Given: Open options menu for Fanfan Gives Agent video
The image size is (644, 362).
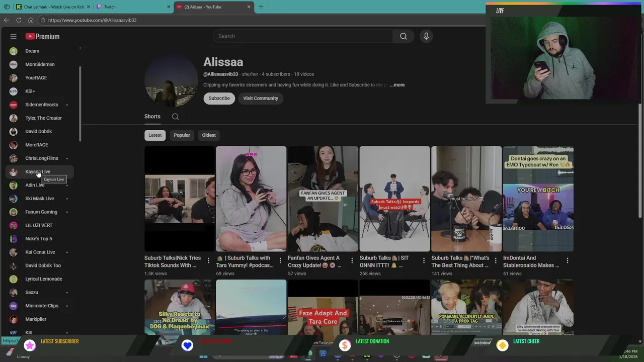Looking at the screenshot, I should (x=352, y=260).
